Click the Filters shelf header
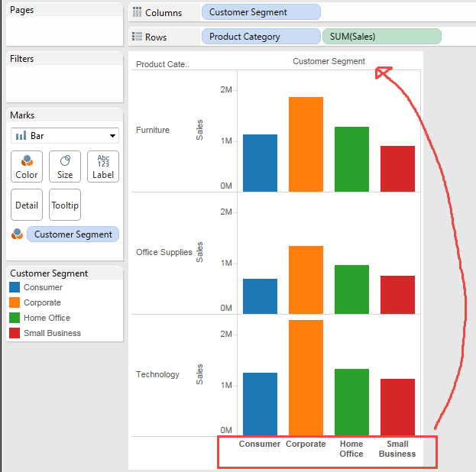476x472 pixels. pos(22,59)
